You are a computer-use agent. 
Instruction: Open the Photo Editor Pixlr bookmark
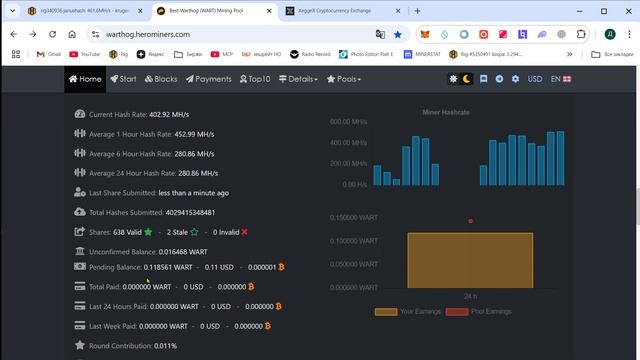(366, 54)
